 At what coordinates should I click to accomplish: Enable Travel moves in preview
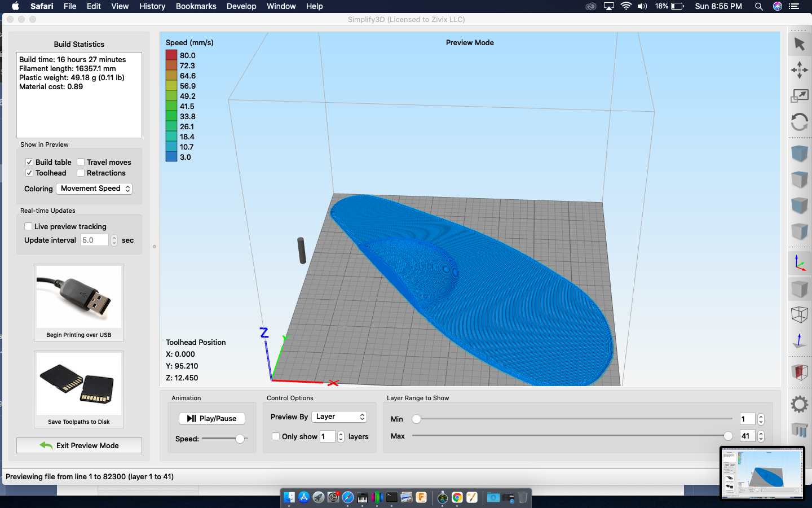pos(81,162)
